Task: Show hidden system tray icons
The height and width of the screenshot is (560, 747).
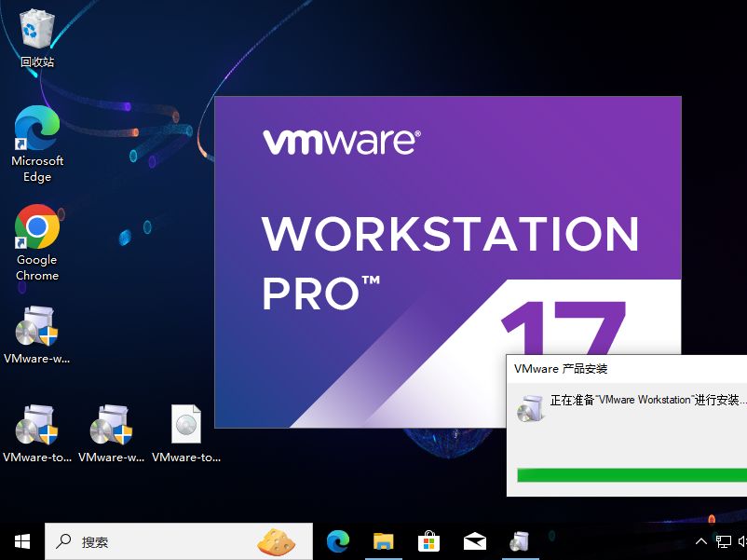Action: (x=700, y=541)
